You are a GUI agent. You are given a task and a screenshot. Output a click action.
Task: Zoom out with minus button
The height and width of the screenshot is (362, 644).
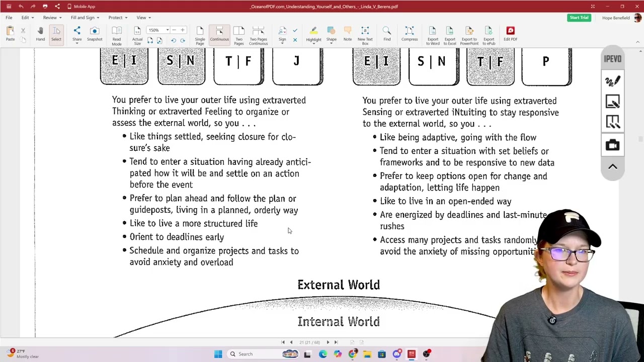coord(174,30)
